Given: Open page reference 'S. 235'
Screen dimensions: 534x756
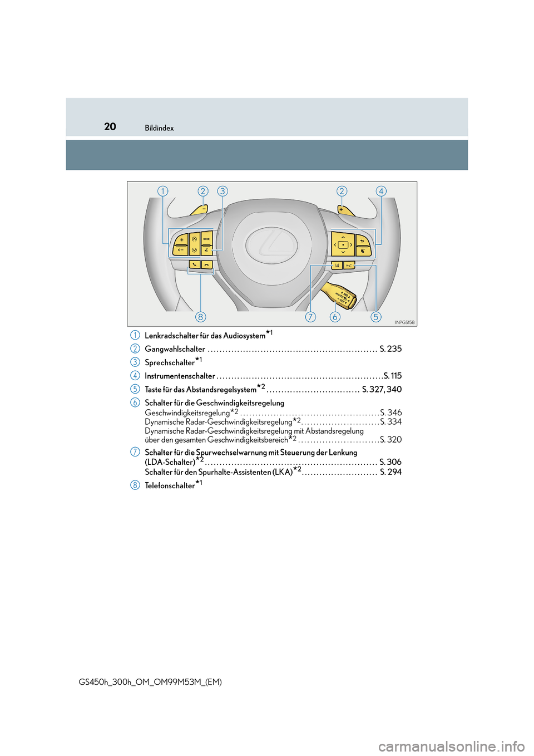Looking at the screenshot, I should coord(390,349).
